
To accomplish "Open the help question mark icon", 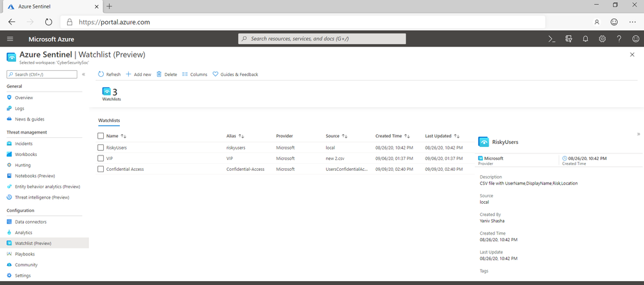I will (x=619, y=39).
